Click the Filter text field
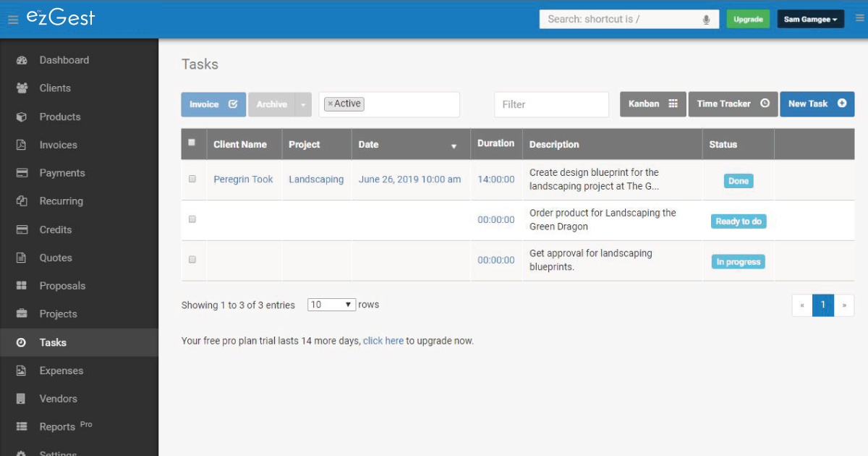The width and height of the screenshot is (868, 456). point(552,104)
